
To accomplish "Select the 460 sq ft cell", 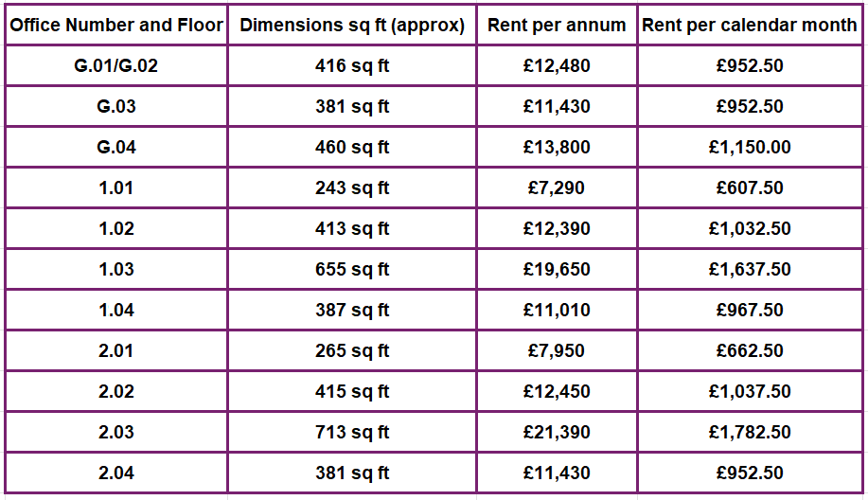I will click(352, 148).
